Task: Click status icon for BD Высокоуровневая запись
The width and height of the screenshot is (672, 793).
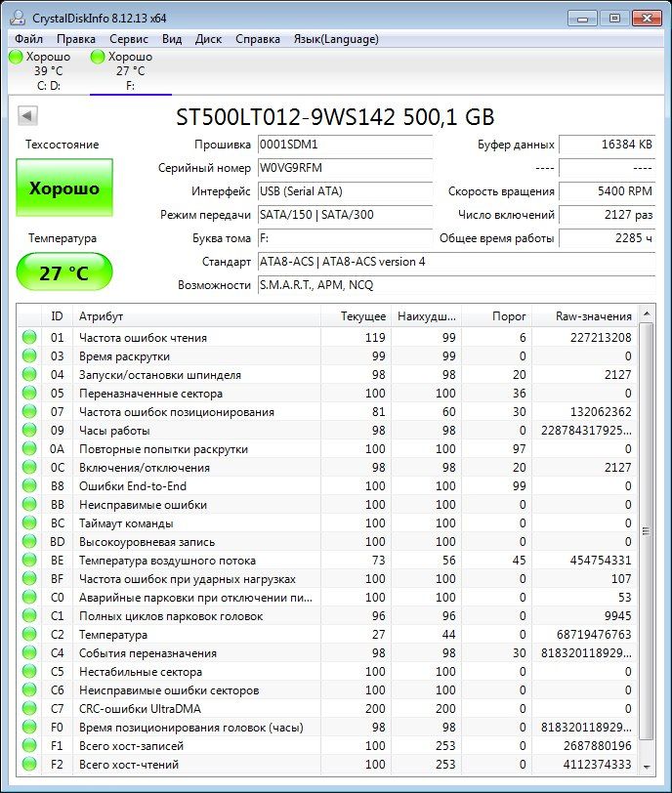Action: pyautogui.click(x=29, y=542)
